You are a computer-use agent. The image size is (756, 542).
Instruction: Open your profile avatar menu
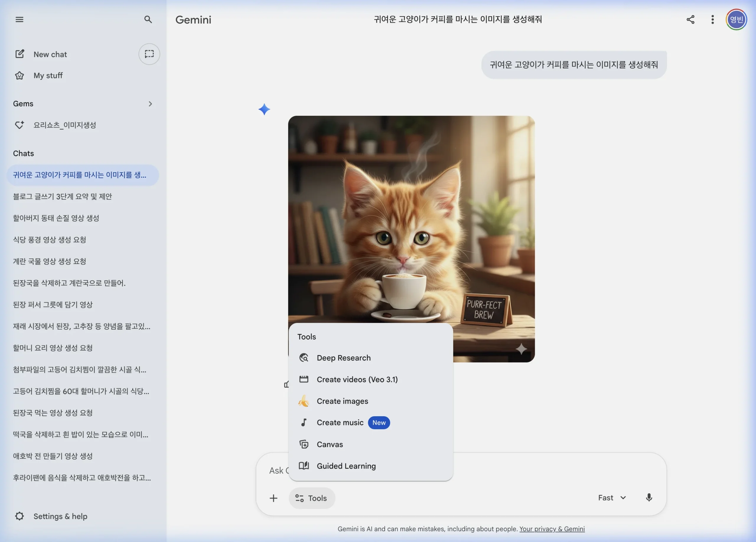[x=736, y=19]
